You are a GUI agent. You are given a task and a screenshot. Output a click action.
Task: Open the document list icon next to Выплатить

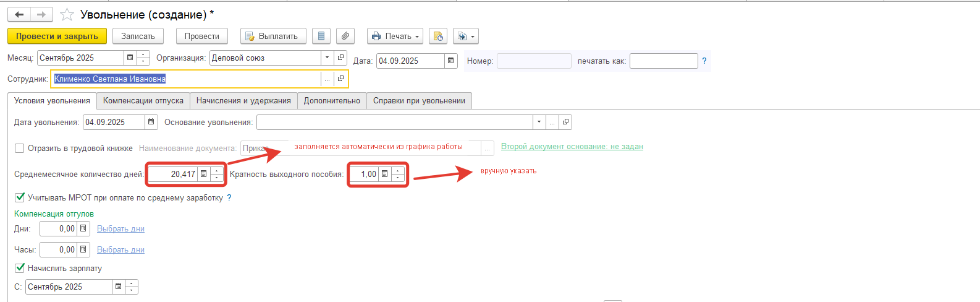321,36
